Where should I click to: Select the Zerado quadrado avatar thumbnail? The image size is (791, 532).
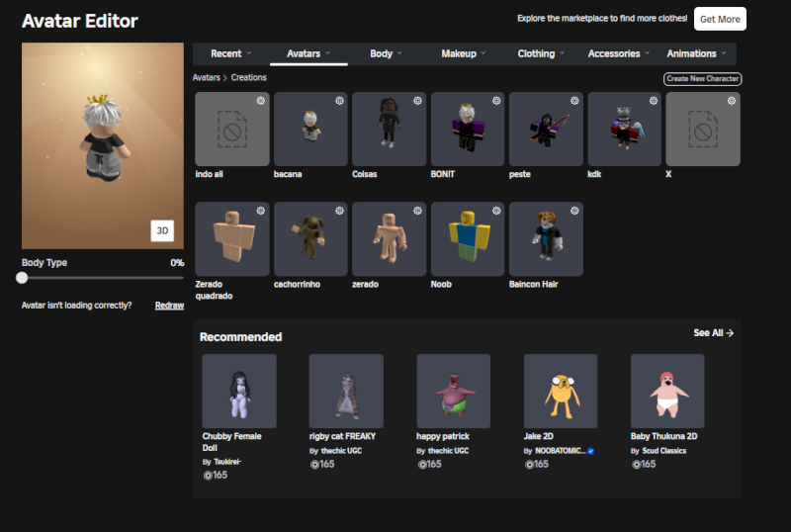232,238
